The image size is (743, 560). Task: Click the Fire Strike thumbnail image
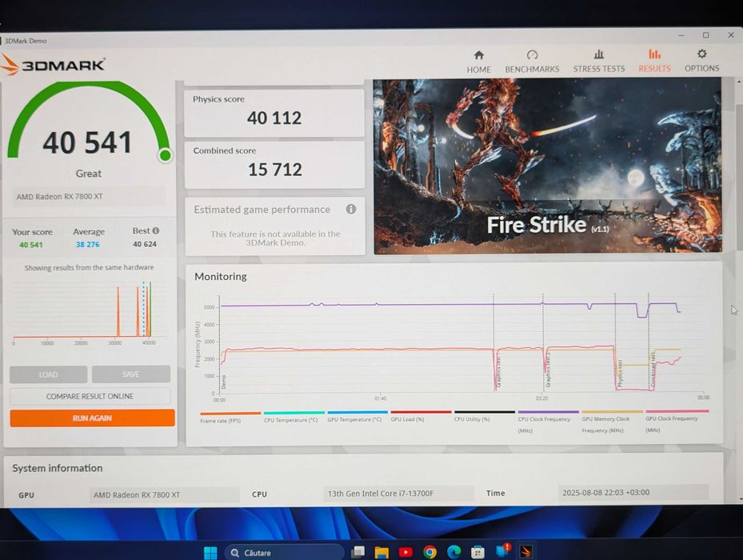click(x=548, y=166)
